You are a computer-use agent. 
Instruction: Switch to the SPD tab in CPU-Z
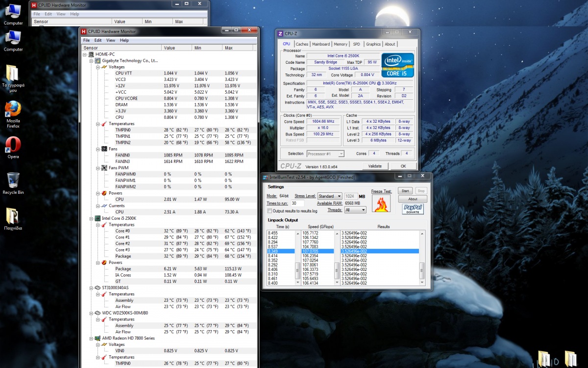coord(356,44)
